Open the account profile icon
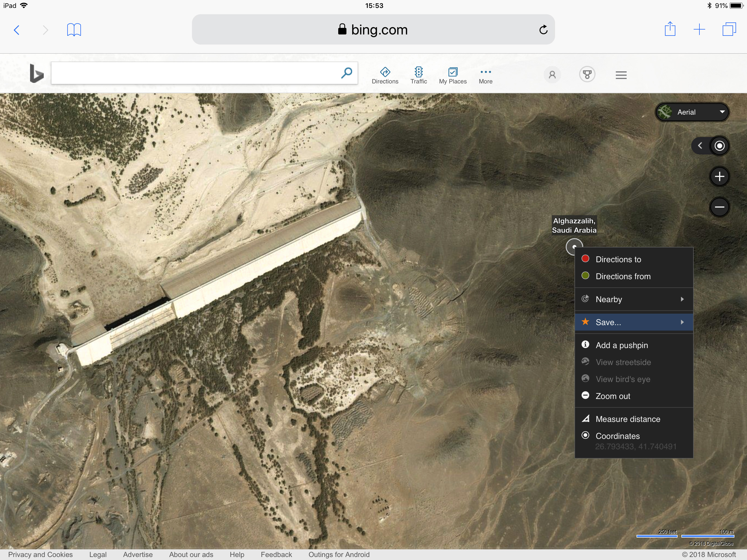 pos(552,75)
